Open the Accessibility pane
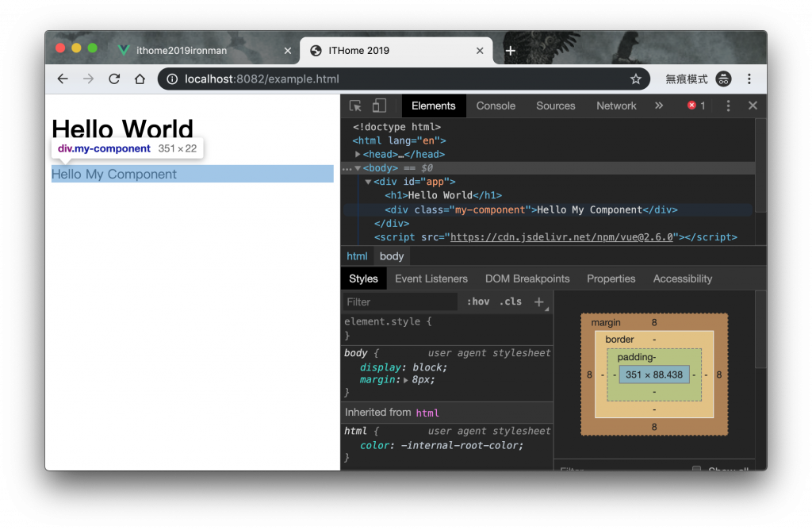Viewport: 812px width, 530px height. pyautogui.click(x=683, y=278)
